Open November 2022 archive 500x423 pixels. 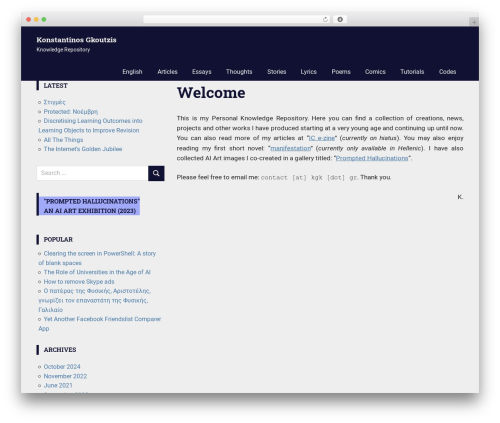[65, 376]
